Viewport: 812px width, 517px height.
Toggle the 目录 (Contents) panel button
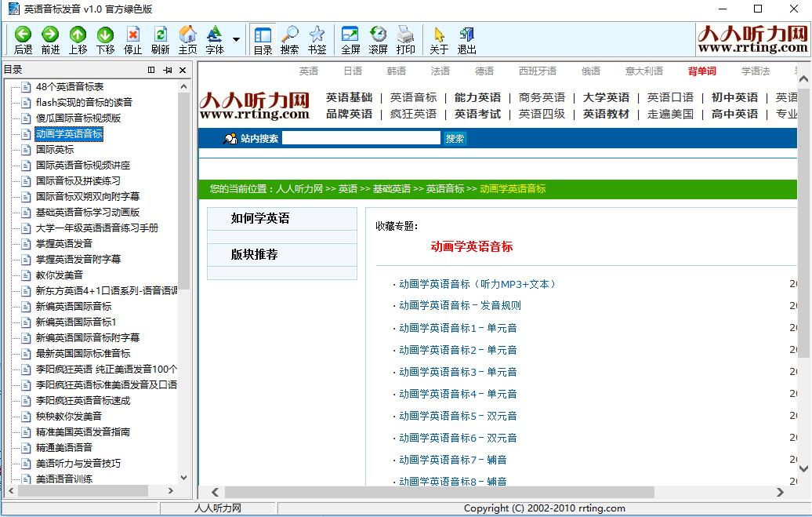pyautogui.click(x=263, y=40)
